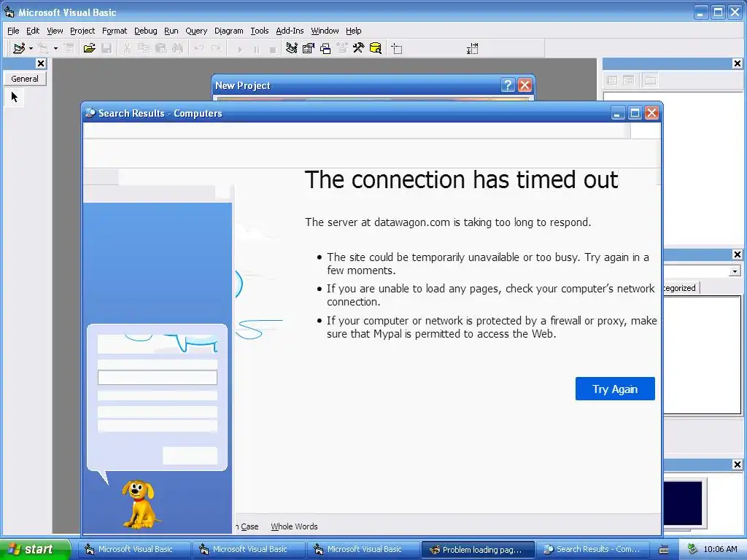The image size is (747, 560).
Task: Click the Try Again button
Action: pyautogui.click(x=615, y=389)
